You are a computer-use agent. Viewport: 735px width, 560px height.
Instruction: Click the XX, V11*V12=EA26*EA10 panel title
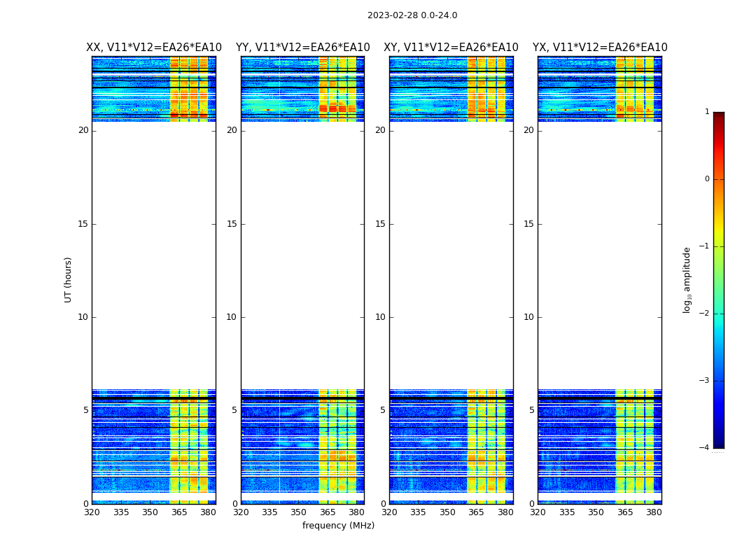coord(154,48)
